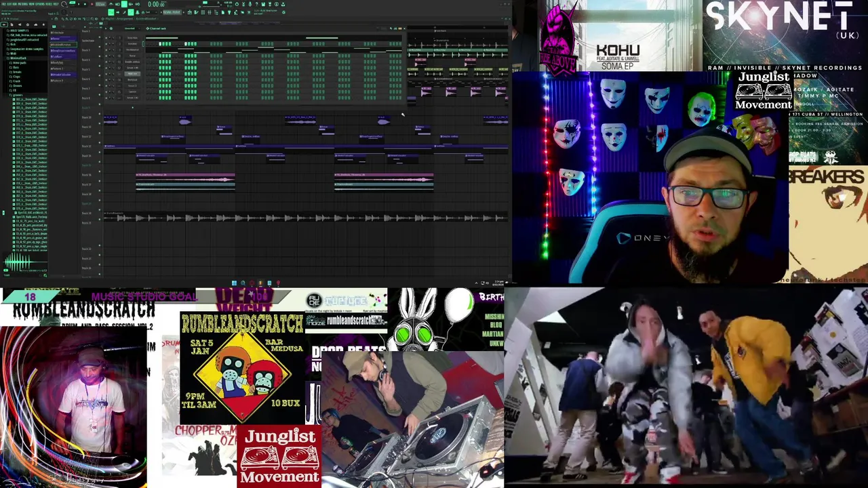Click the Double_sinBass channel button
The height and width of the screenshot is (488, 868).
point(132,62)
